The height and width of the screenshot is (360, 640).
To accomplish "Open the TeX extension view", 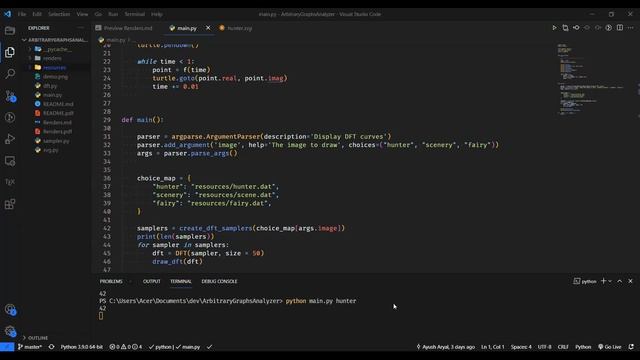I will [10, 182].
